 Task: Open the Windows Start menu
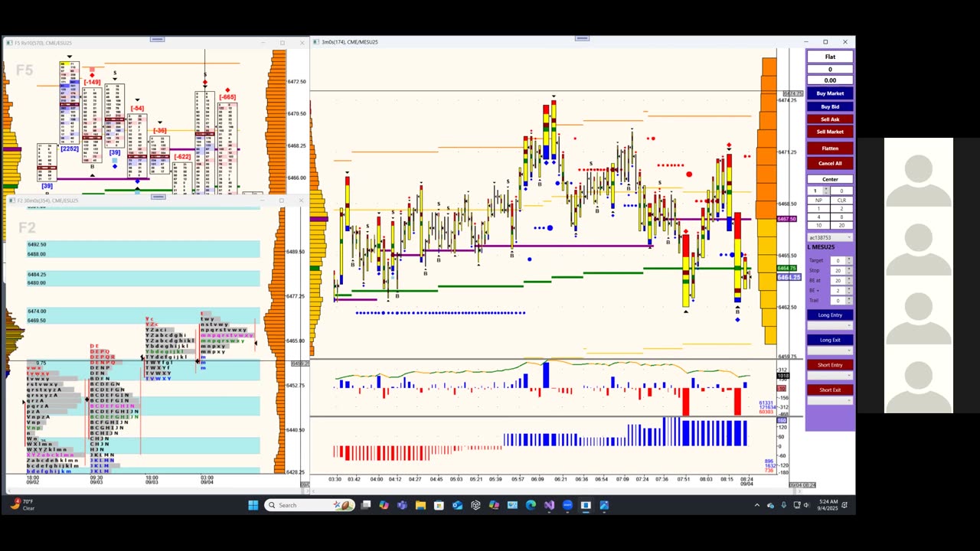[x=253, y=505]
